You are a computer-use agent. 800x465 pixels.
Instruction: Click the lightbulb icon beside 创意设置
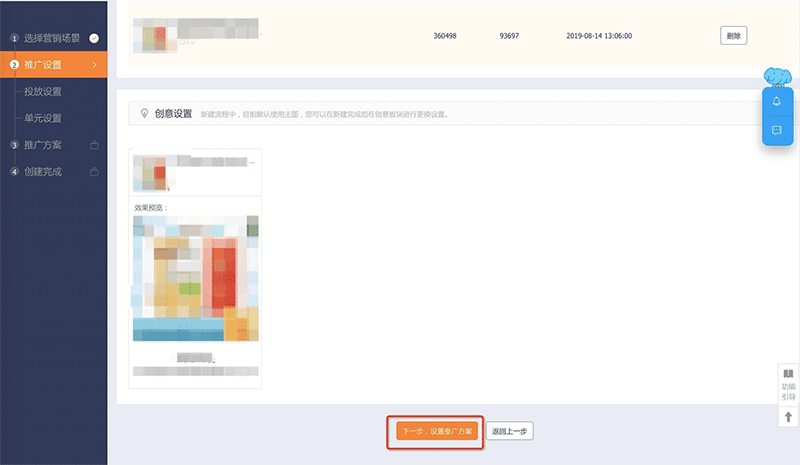click(145, 113)
